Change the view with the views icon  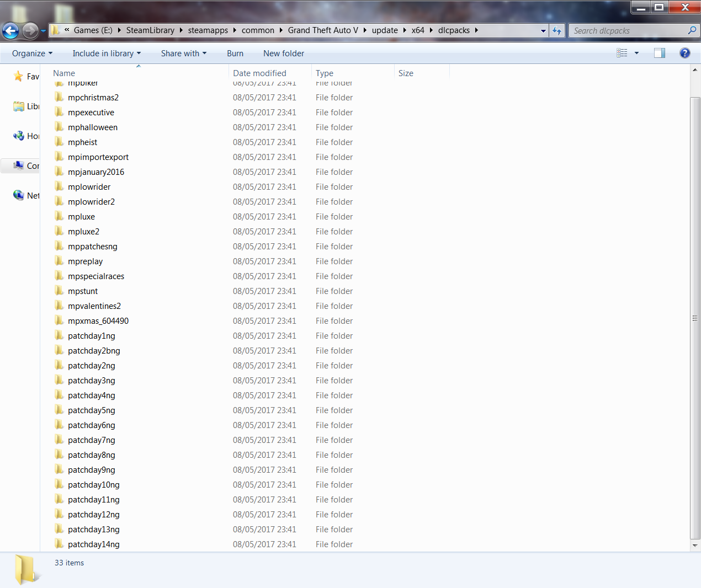coord(622,53)
